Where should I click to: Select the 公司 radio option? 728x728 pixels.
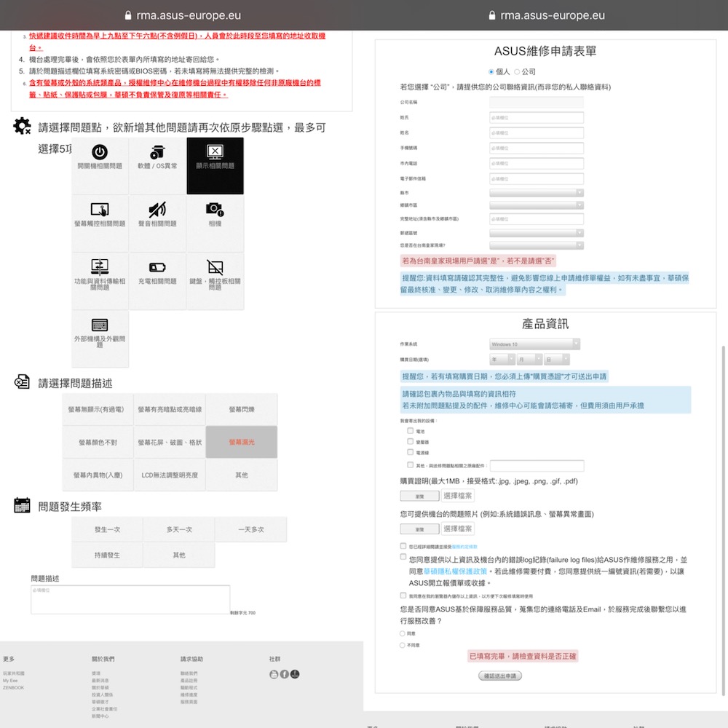(517, 71)
